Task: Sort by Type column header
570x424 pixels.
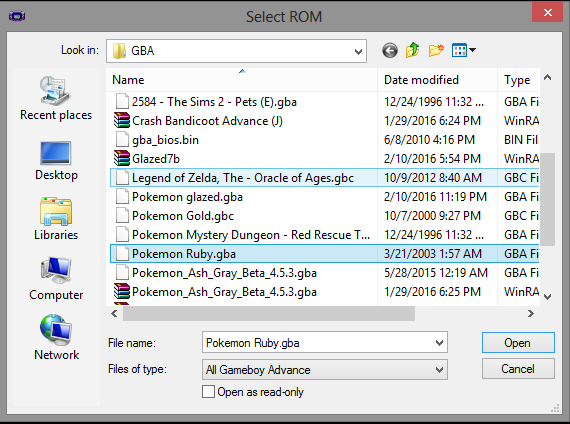Action: 519,80
